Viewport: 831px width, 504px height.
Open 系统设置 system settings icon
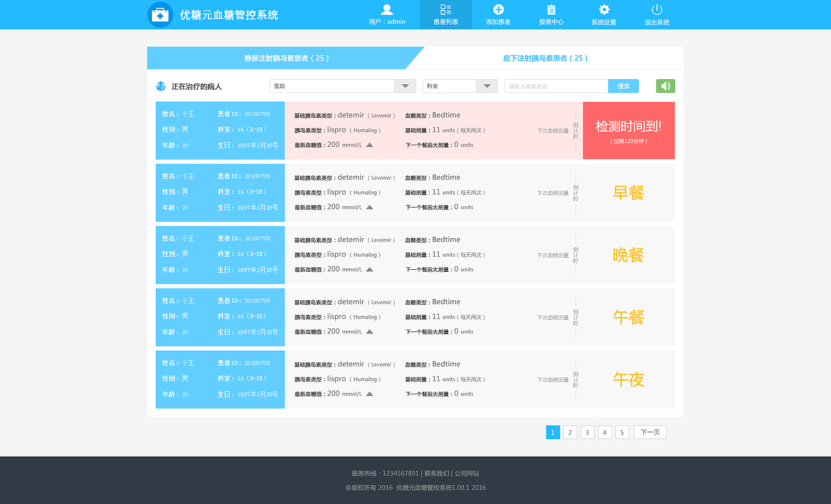coord(604,9)
